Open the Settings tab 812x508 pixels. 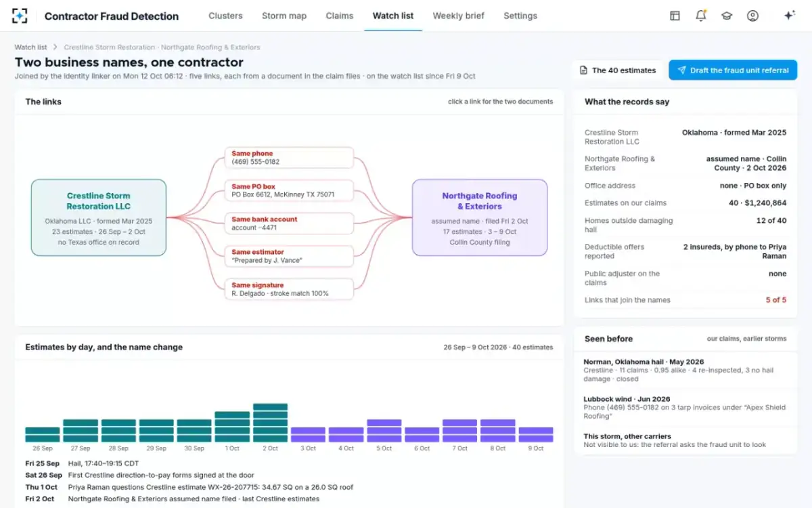click(x=520, y=16)
